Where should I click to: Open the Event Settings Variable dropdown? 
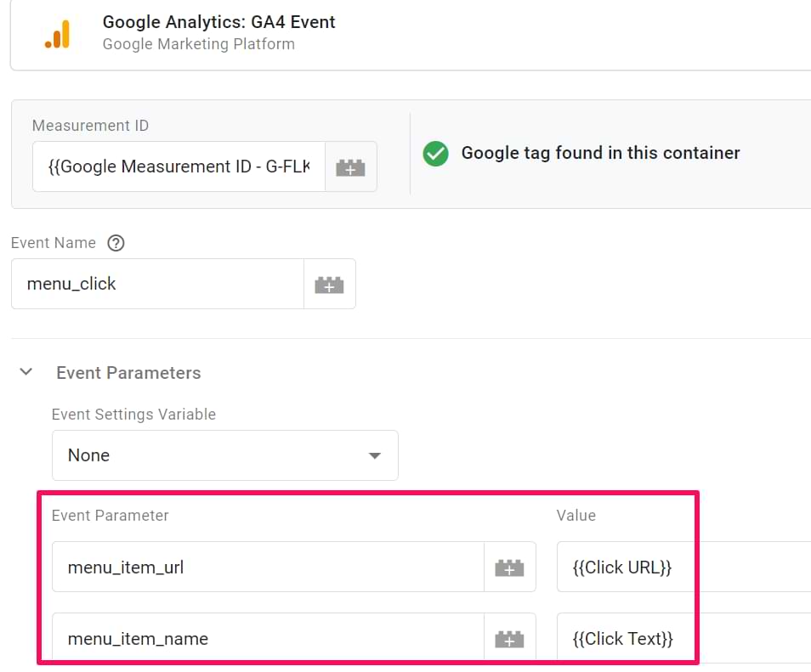[224, 455]
